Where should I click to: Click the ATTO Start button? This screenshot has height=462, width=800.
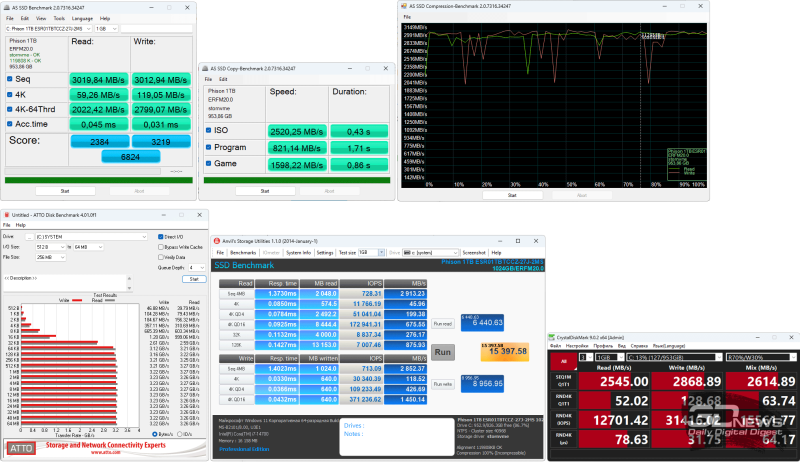[194, 279]
